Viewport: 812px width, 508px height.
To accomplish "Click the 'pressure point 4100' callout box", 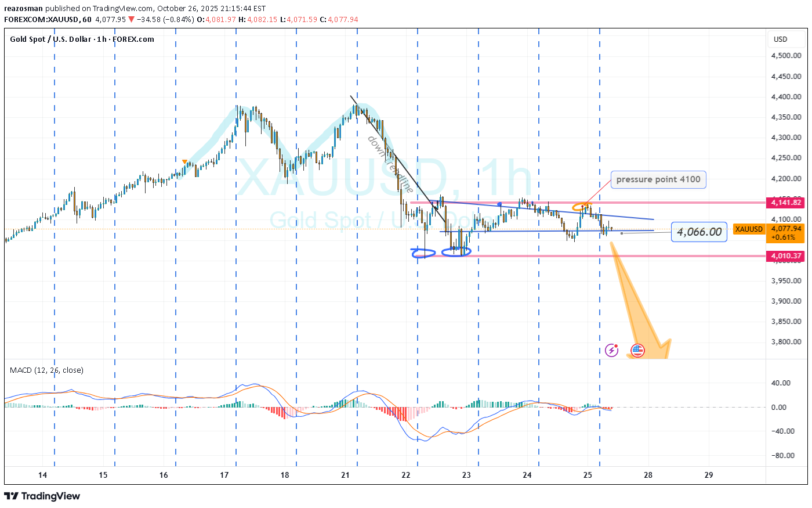I will point(658,179).
